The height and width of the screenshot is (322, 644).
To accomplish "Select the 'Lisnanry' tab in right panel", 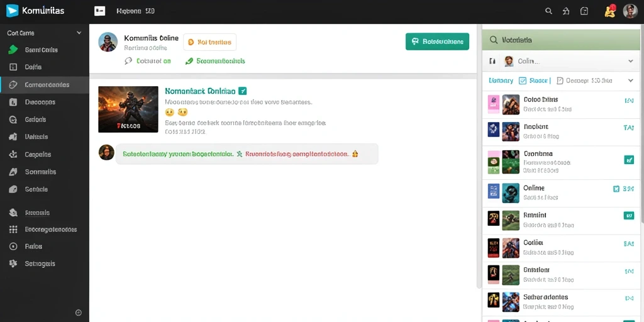I will click(501, 80).
